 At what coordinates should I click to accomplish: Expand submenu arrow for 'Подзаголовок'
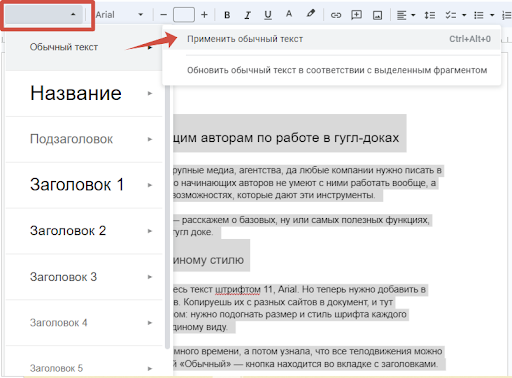tap(150, 139)
